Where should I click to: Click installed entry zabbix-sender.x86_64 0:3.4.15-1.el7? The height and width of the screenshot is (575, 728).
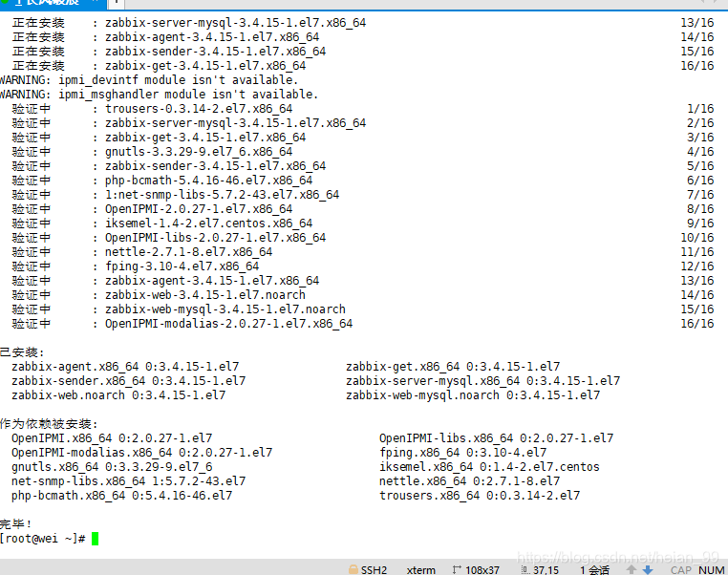coord(129,381)
